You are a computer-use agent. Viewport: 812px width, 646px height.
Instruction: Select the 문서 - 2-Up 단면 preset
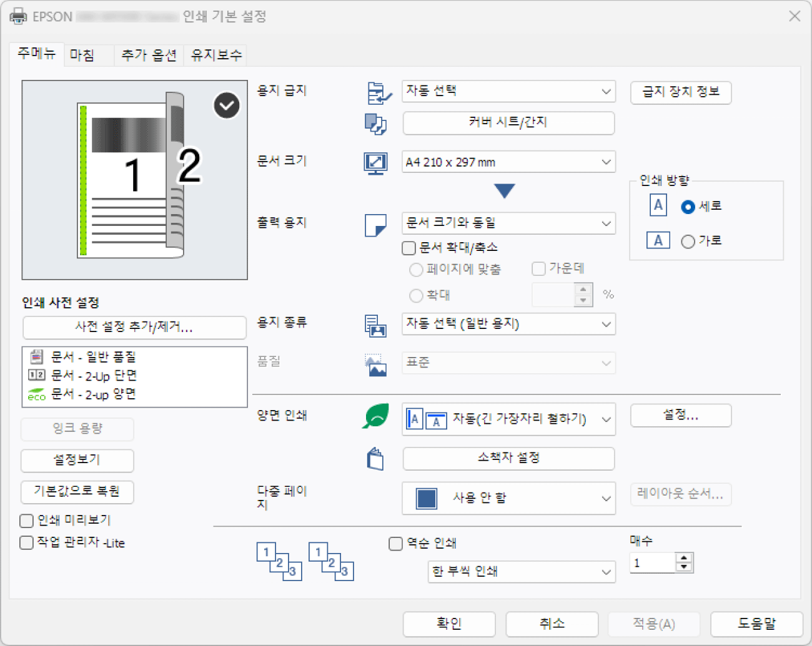[94, 375]
